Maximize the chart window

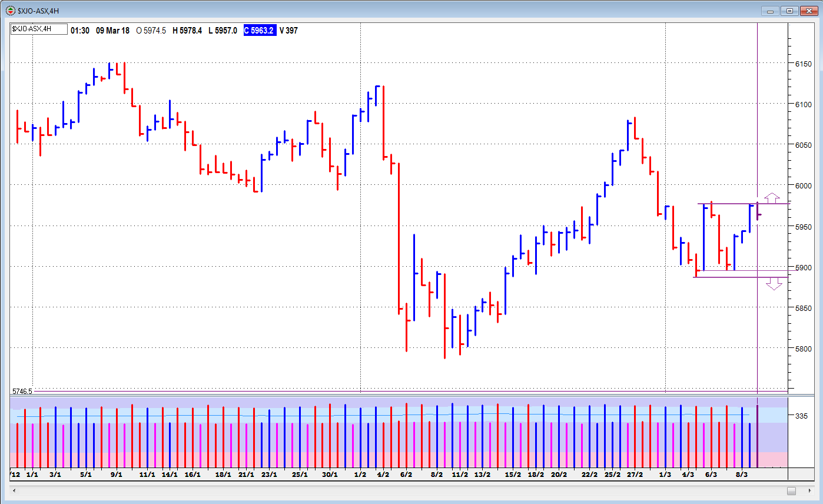click(x=789, y=11)
